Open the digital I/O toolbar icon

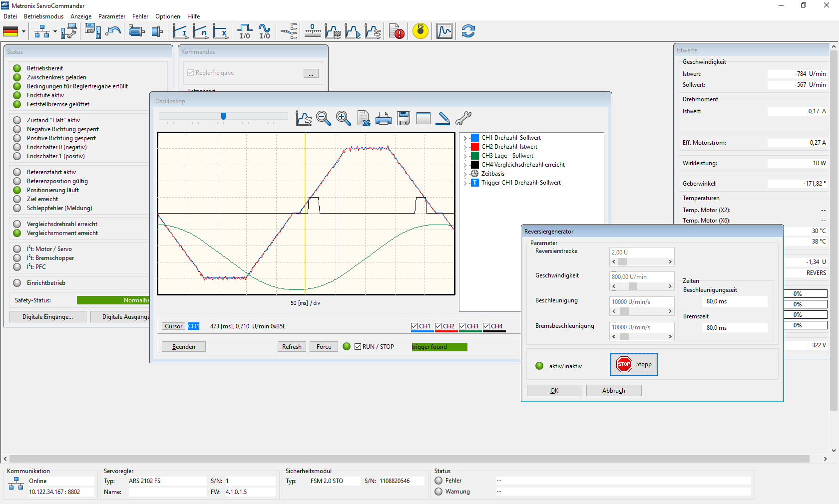pos(244,31)
